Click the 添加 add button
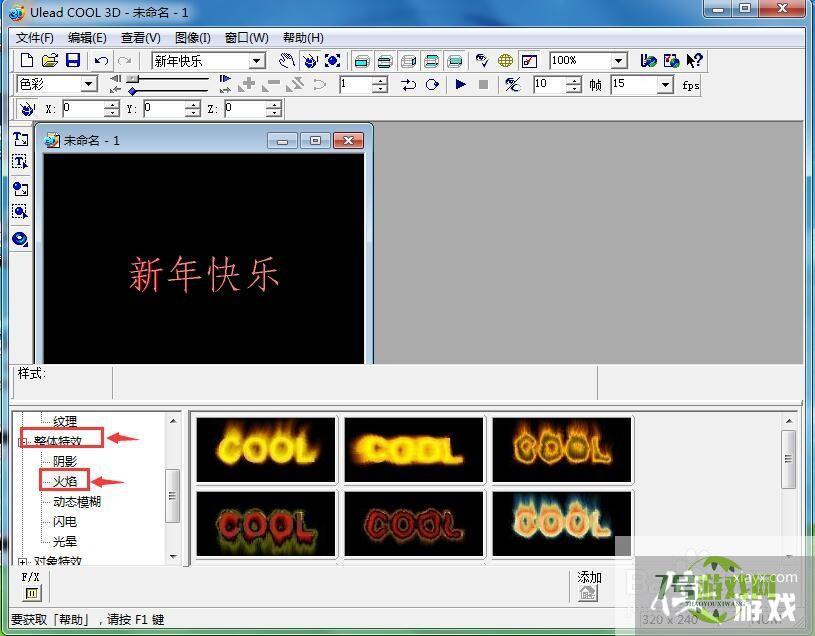Image resolution: width=815 pixels, height=636 pixels. tap(588, 592)
